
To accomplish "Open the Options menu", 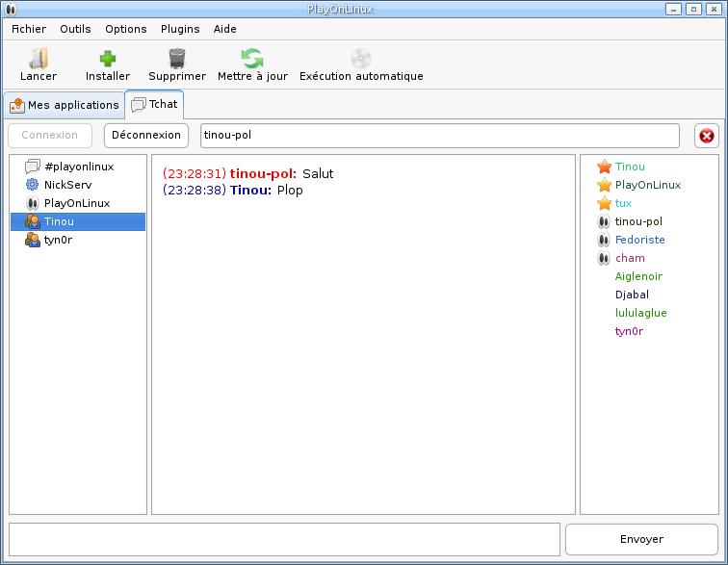I will (126, 29).
